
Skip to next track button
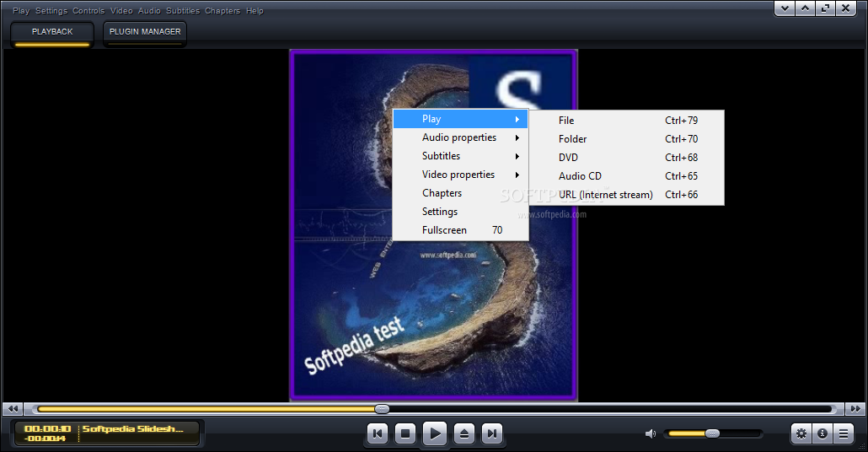pos(492,433)
